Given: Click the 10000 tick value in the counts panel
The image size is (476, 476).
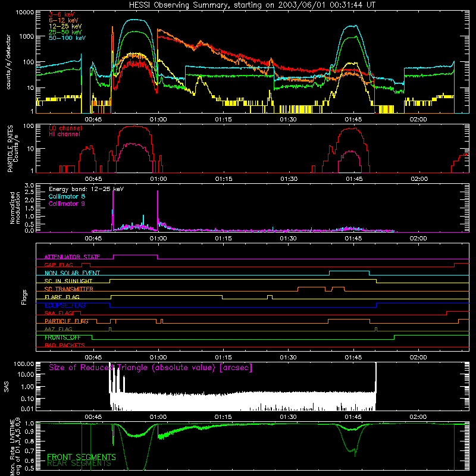Looking at the screenshot, I should point(25,12).
